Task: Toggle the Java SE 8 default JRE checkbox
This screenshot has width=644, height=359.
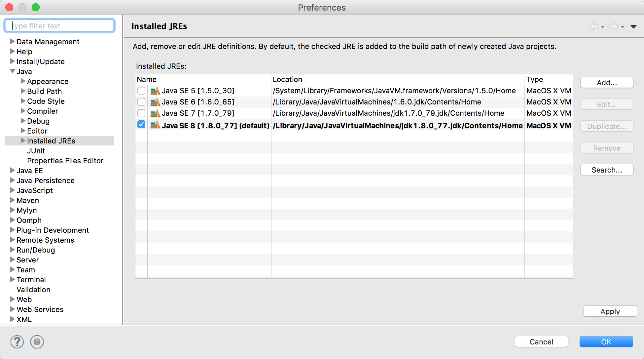Action: click(x=141, y=124)
